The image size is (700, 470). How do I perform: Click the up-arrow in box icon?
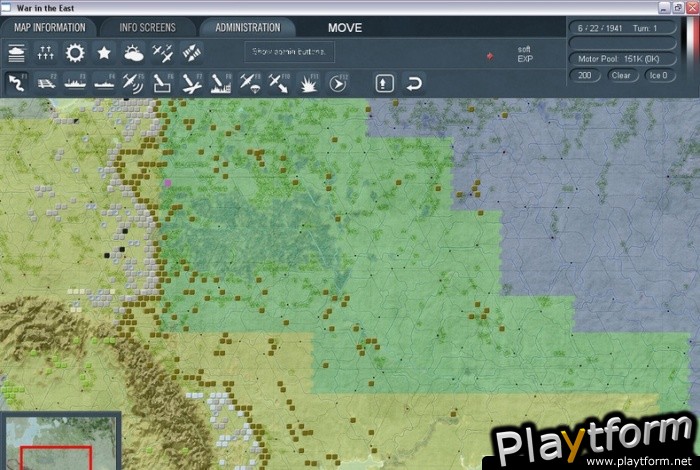click(x=385, y=83)
